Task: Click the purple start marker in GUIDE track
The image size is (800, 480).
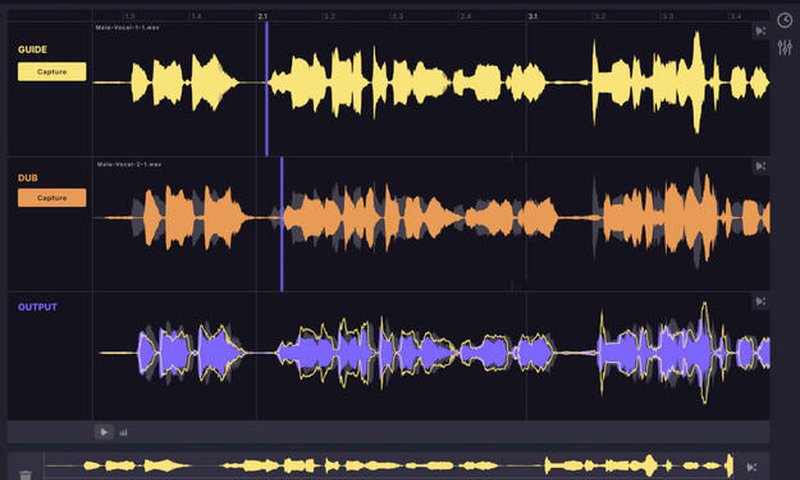Action: coord(267,88)
